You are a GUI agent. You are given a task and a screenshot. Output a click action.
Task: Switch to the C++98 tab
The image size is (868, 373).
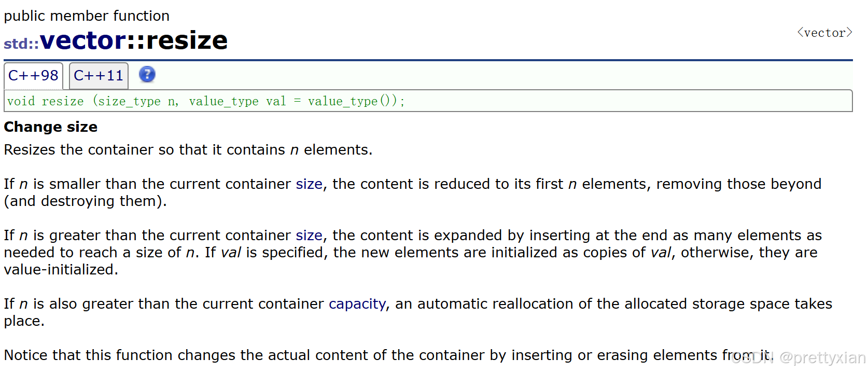[x=33, y=76]
